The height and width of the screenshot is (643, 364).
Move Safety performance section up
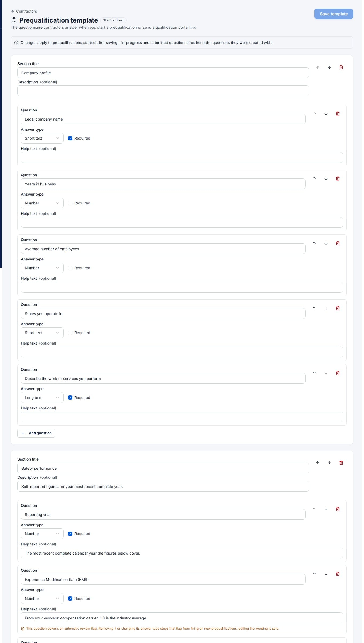point(318,463)
